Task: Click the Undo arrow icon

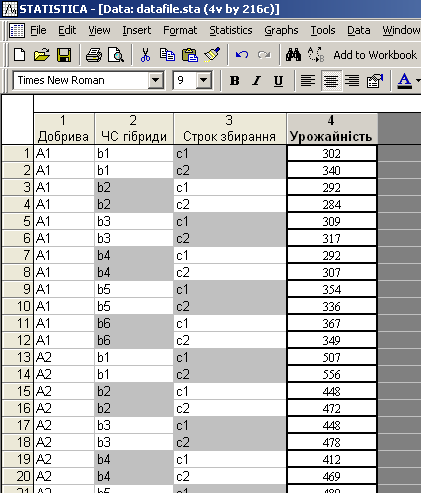Action: [x=242, y=55]
